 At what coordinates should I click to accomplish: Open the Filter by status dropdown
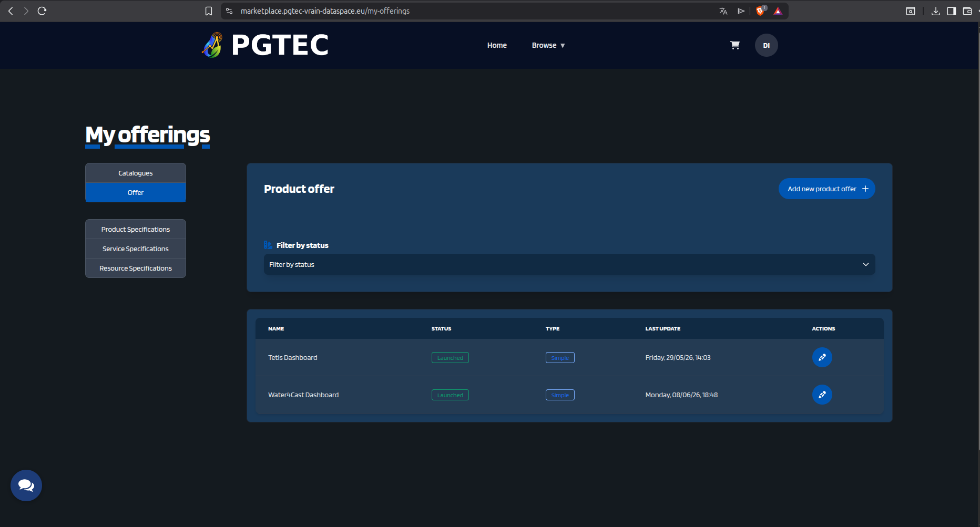coord(569,264)
